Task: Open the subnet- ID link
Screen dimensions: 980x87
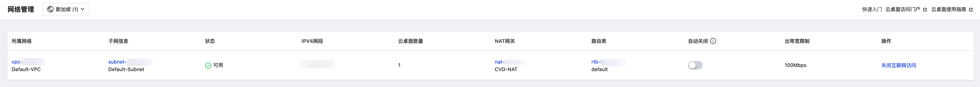Action: 117,62
